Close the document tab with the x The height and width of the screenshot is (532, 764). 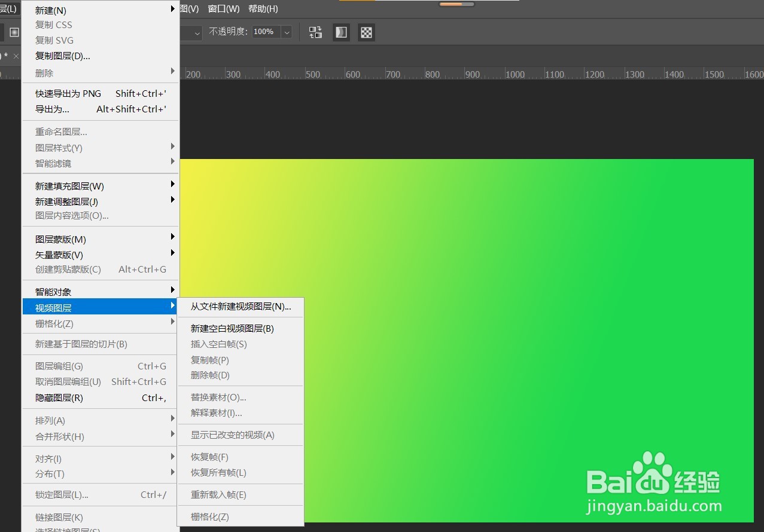coord(16,56)
